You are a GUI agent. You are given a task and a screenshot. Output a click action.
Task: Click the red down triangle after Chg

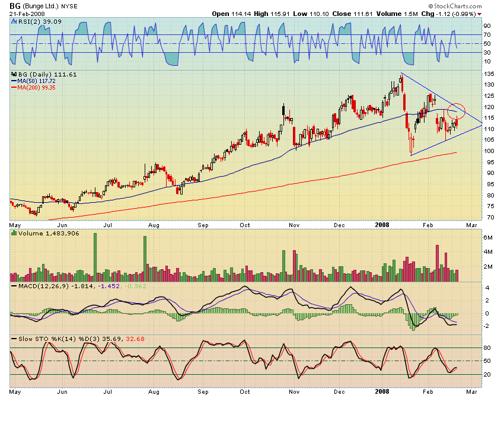tap(479, 14)
